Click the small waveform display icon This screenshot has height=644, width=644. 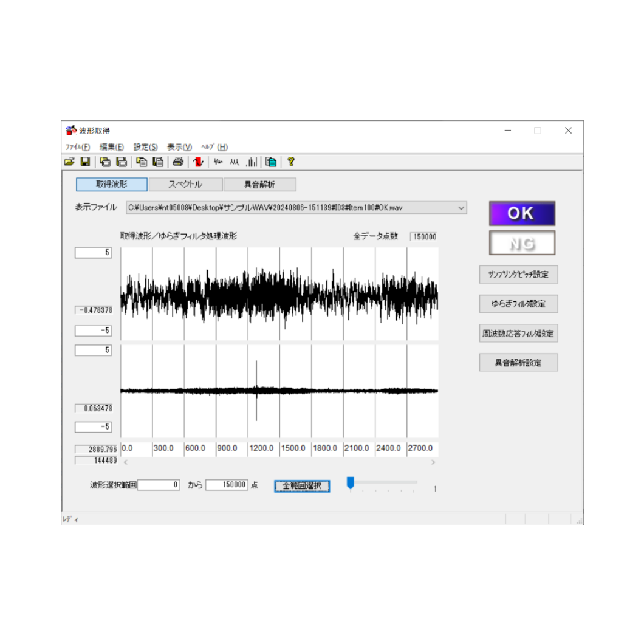[218, 162]
